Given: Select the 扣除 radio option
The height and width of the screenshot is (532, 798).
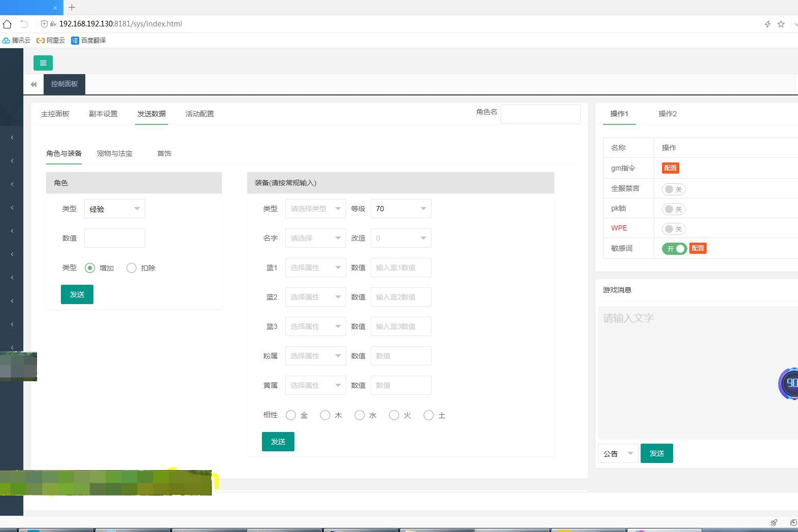Looking at the screenshot, I should click(131, 268).
